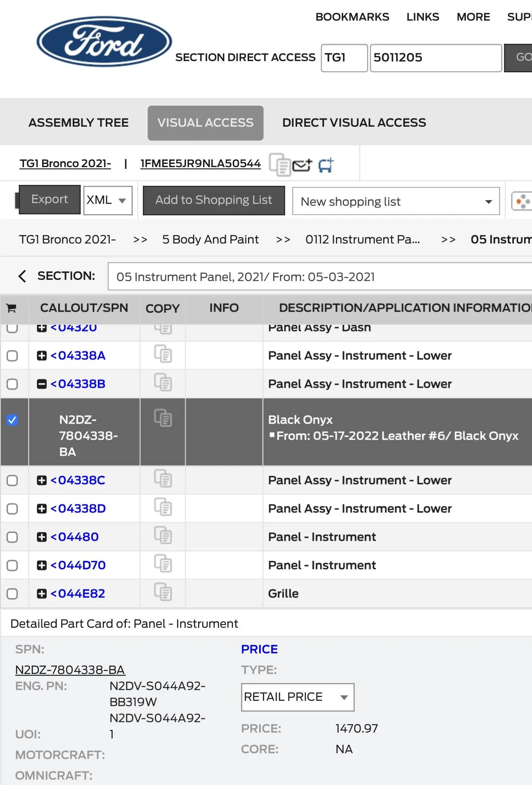Click the TG1 section code field
The height and width of the screenshot is (785, 532).
(344, 58)
